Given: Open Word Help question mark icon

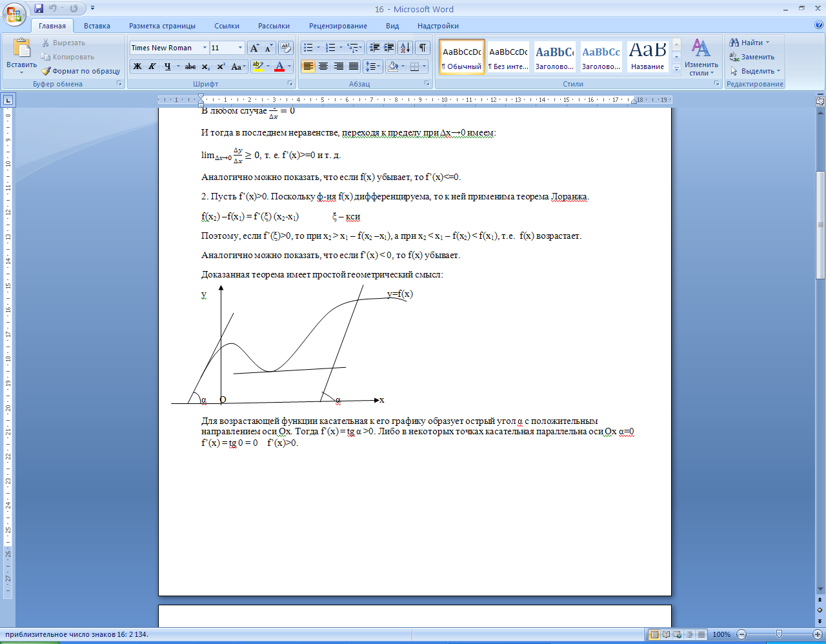Looking at the screenshot, I should (x=819, y=25).
